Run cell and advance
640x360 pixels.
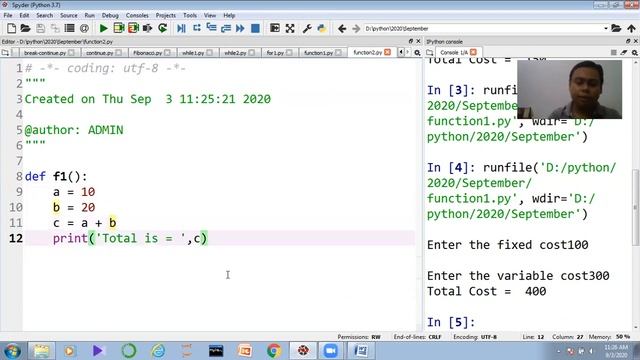[x=133, y=28]
